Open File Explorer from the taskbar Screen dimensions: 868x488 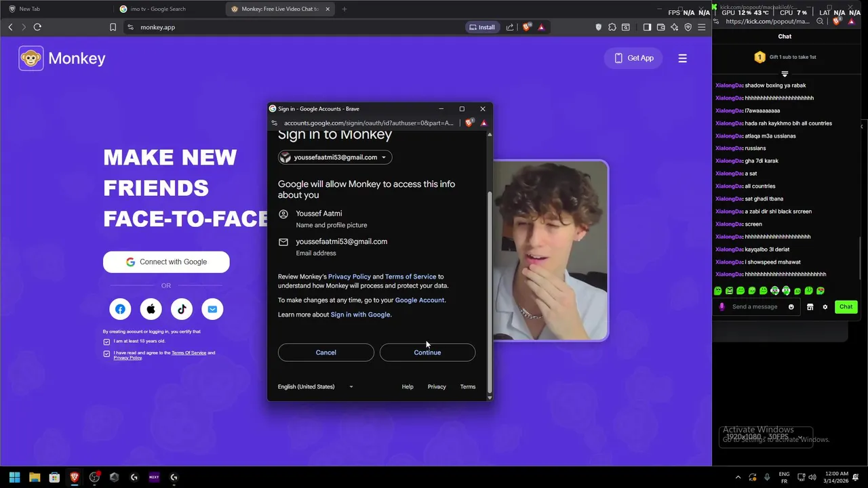pyautogui.click(x=35, y=477)
